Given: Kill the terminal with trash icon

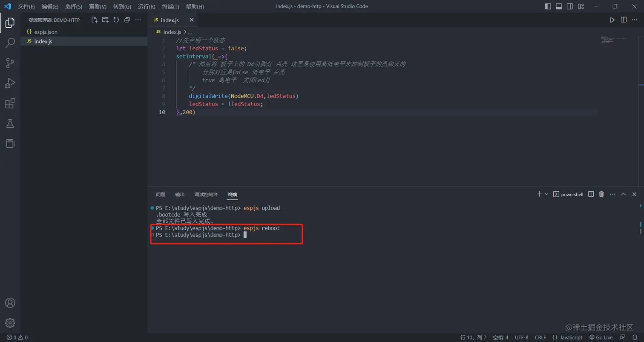Looking at the screenshot, I should tap(601, 194).
